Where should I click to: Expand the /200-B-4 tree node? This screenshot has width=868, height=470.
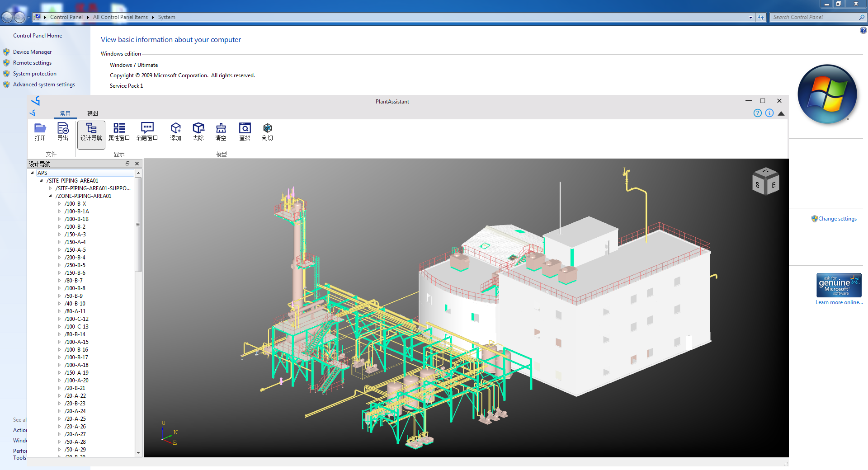coord(59,258)
